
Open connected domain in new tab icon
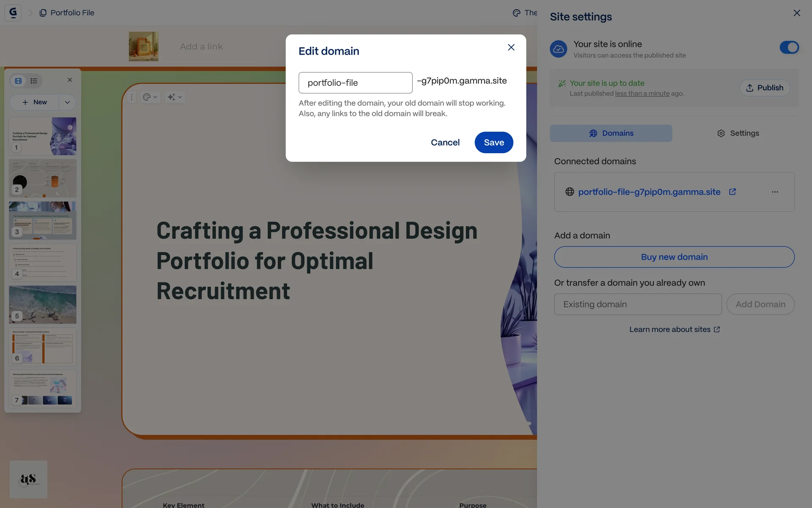coord(732,192)
